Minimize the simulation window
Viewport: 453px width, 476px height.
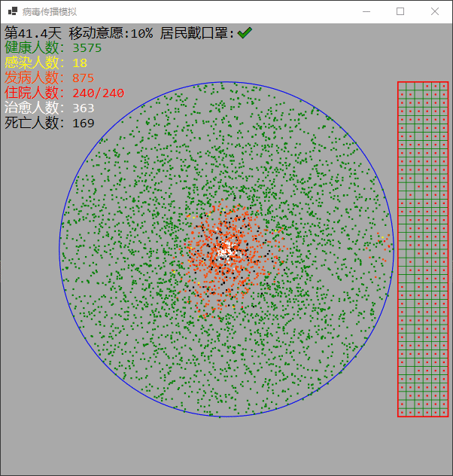point(366,12)
